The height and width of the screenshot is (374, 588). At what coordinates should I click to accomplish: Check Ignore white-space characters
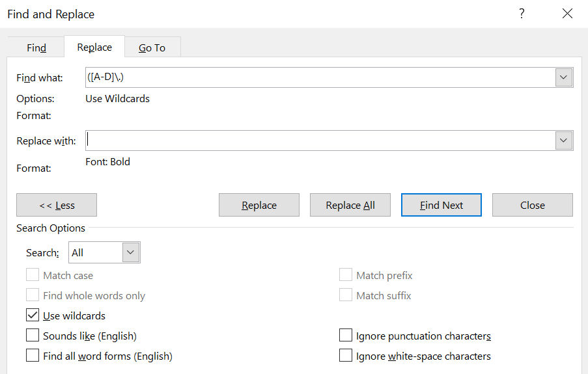tap(346, 355)
